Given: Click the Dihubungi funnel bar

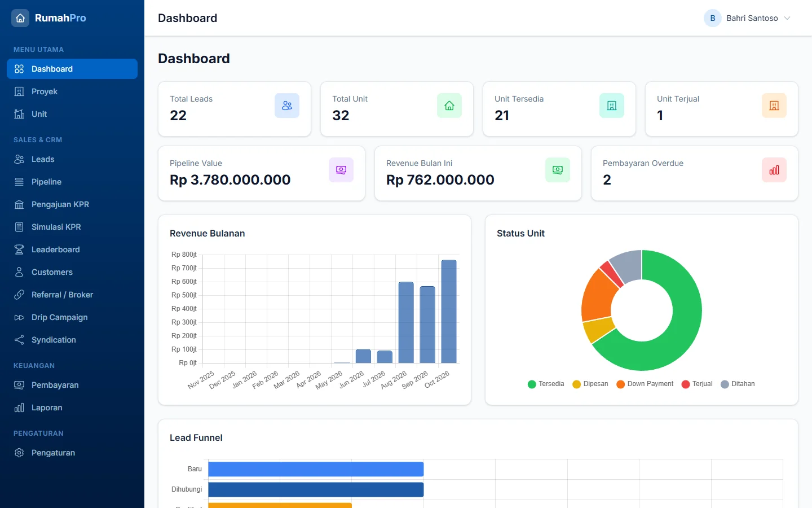Looking at the screenshot, I should [316, 489].
